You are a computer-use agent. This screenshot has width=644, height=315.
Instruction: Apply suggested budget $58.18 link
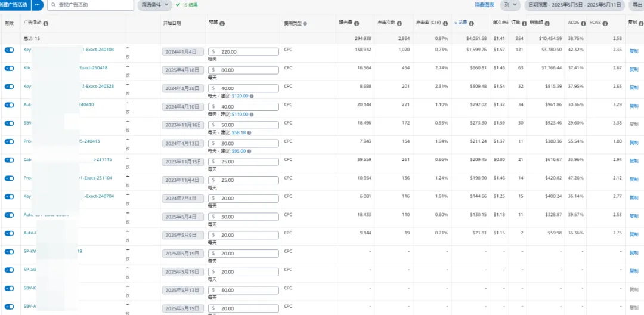239,132
